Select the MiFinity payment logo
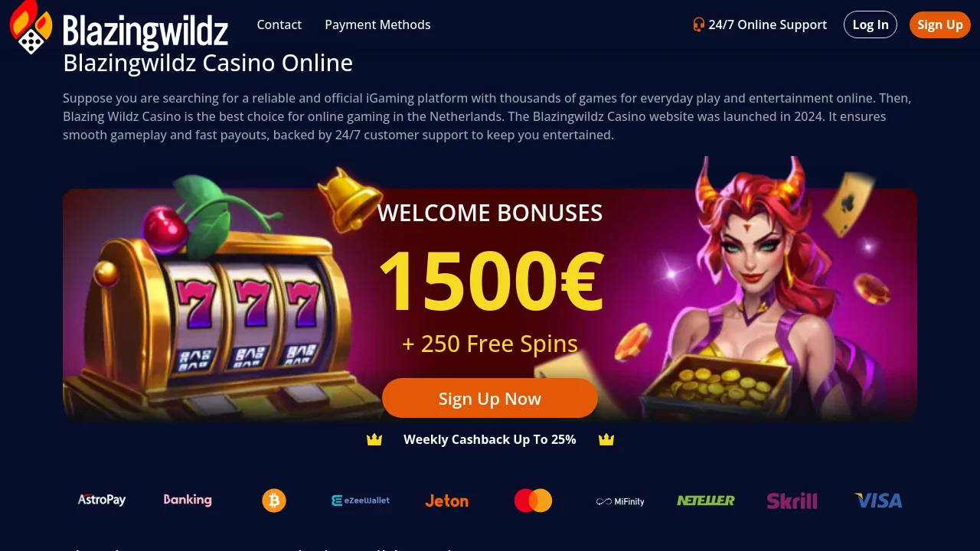This screenshot has height=551, width=980. tap(620, 501)
